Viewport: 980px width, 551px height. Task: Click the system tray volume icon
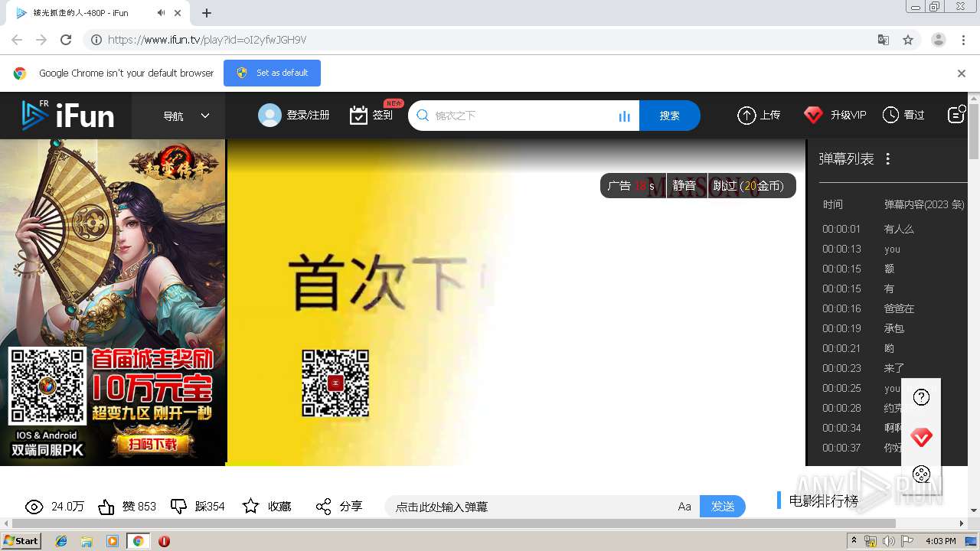tap(889, 541)
